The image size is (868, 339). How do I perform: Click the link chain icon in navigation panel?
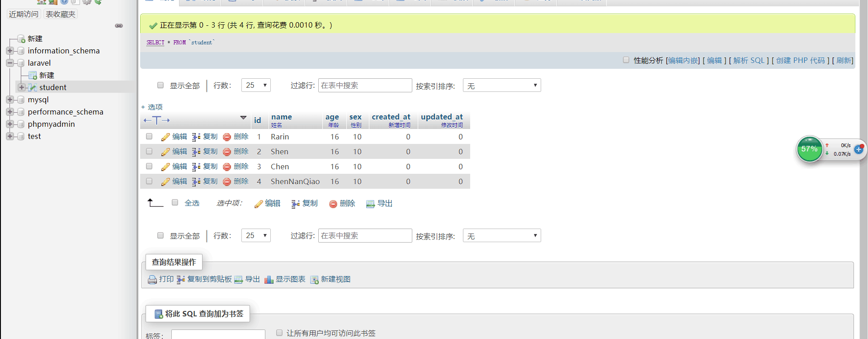tap(119, 26)
